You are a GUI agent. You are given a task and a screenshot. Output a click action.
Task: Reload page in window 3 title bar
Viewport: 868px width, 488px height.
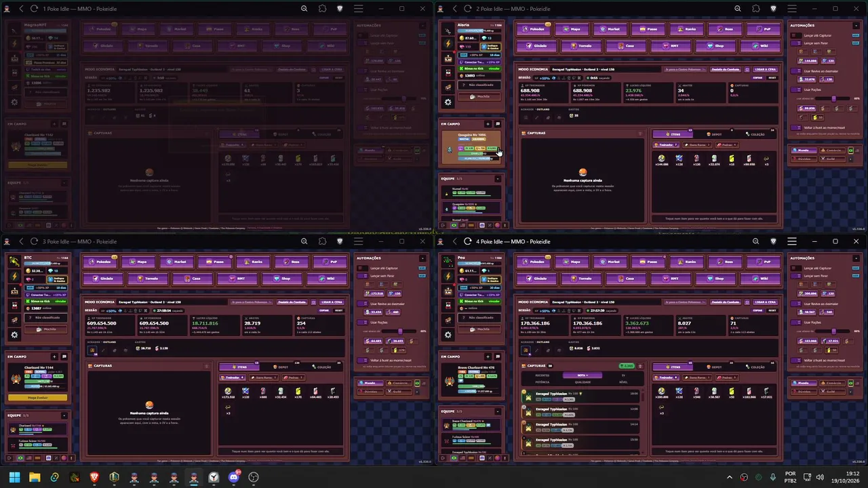[34, 241]
